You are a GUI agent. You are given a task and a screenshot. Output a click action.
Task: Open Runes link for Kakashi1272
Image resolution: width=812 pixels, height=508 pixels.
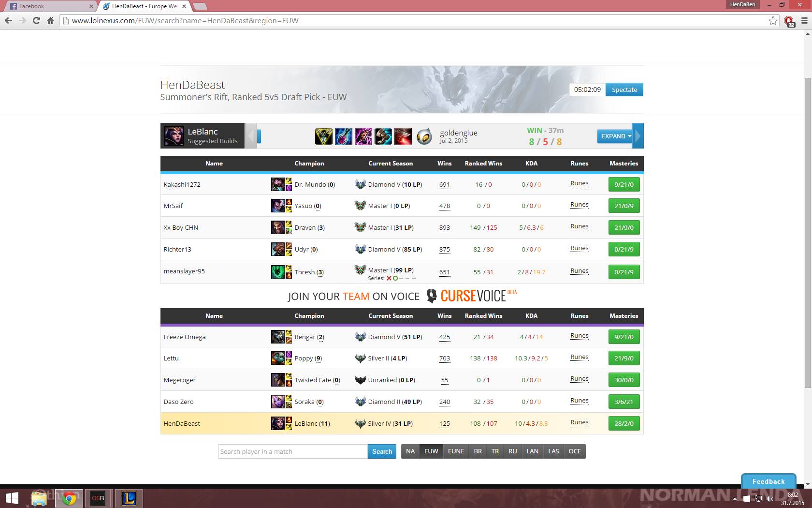[580, 183]
